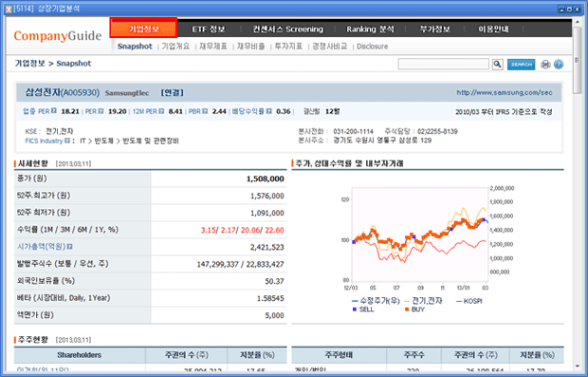588x377 pixels.
Task: Click info icon beside FICS Industry
Action: pos(67,141)
